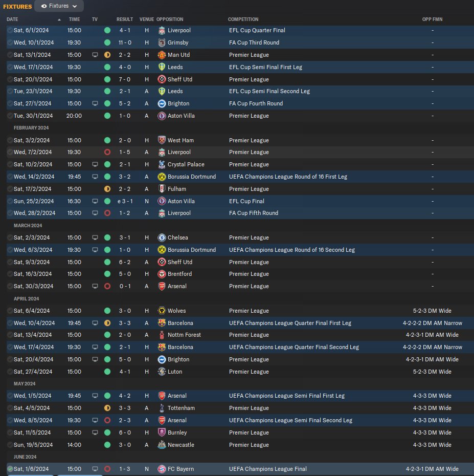
Task: Sort fixtures by the Date column header
Action: 12,19
